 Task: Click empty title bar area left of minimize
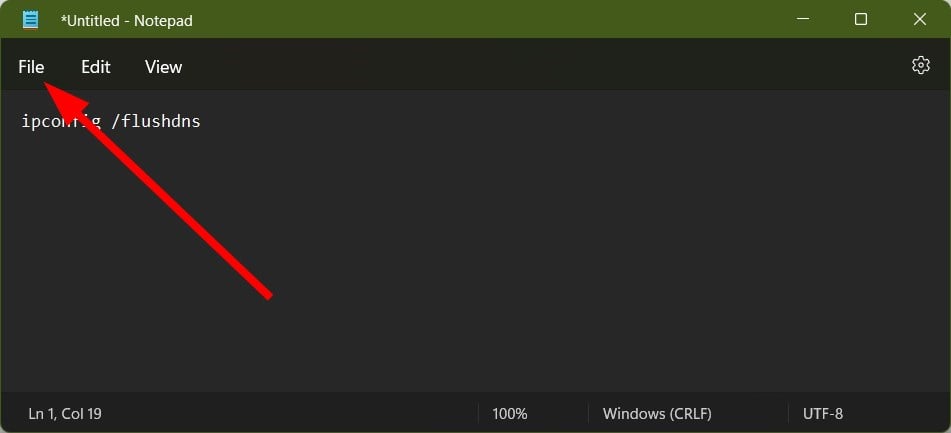pos(485,19)
